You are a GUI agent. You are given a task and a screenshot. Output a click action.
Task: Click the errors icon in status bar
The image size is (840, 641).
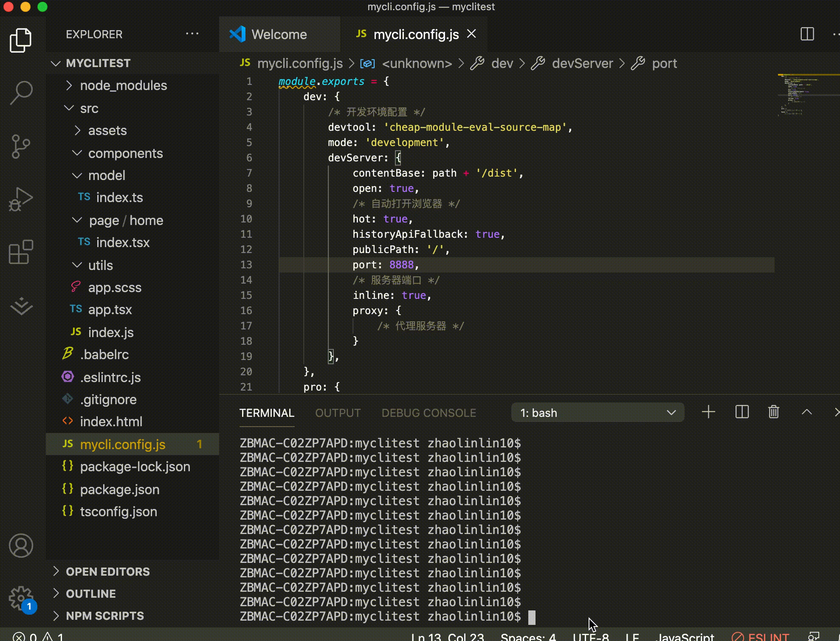pyautogui.click(x=19, y=637)
